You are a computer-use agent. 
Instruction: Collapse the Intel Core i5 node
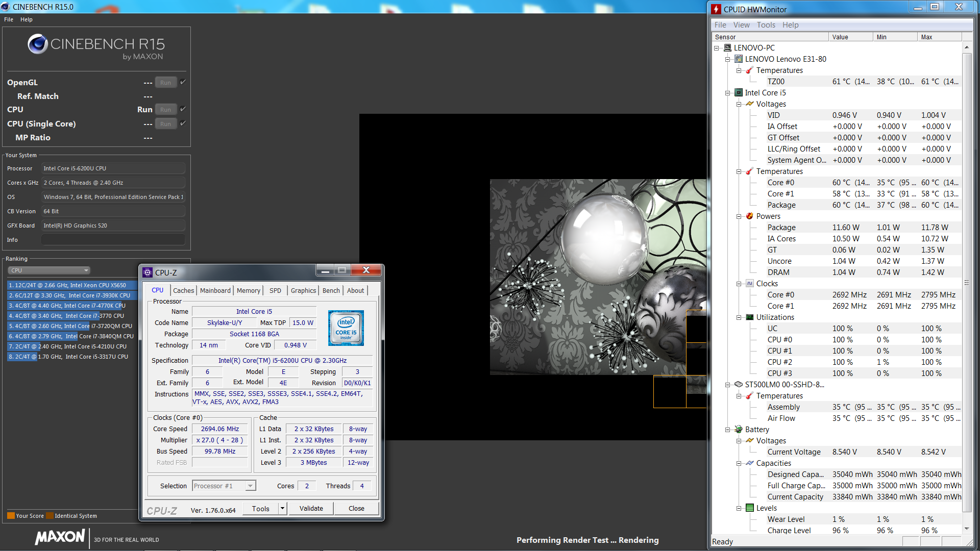(x=728, y=93)
